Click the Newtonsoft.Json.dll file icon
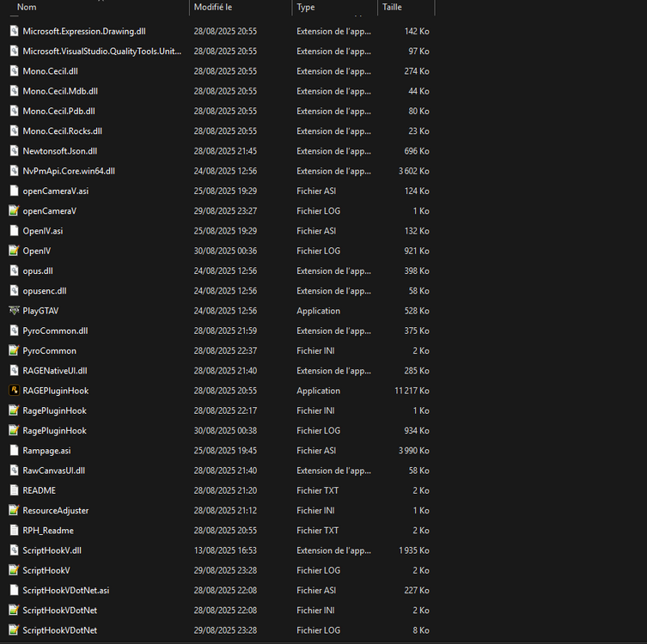 14,151
